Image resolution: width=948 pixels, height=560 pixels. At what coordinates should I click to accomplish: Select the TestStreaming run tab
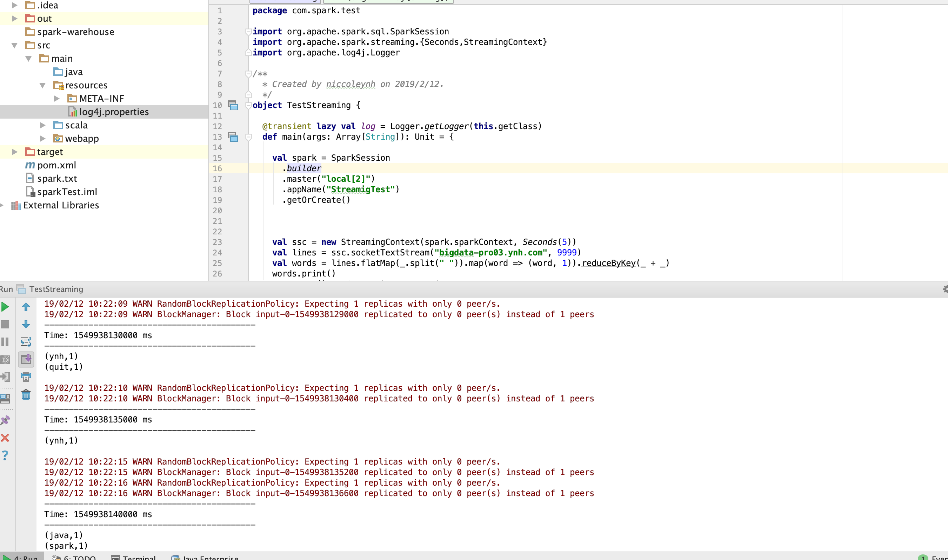(x=51, y=289)
